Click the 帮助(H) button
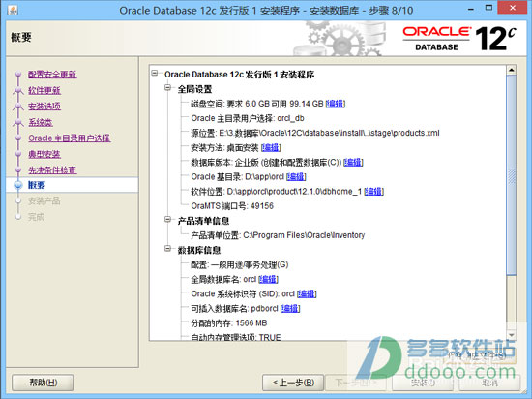Image resolution: width=532 pixels, height=399 pixels. click(x=43, y=383)
